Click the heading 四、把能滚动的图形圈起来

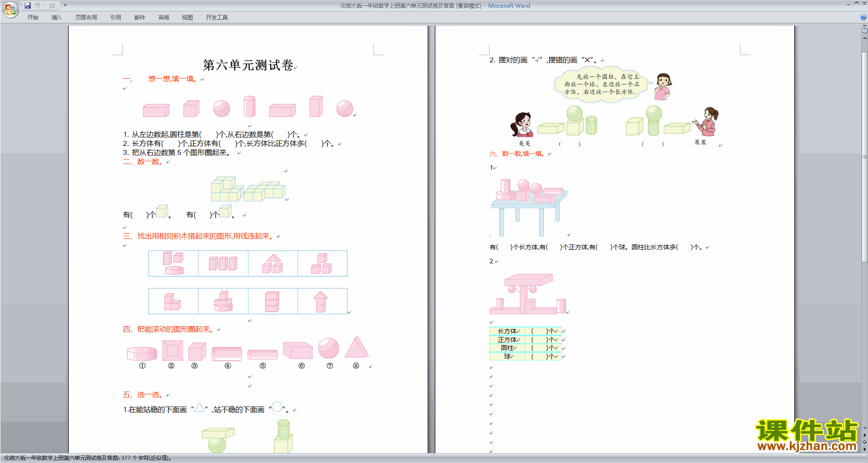(x=169, y=329)
